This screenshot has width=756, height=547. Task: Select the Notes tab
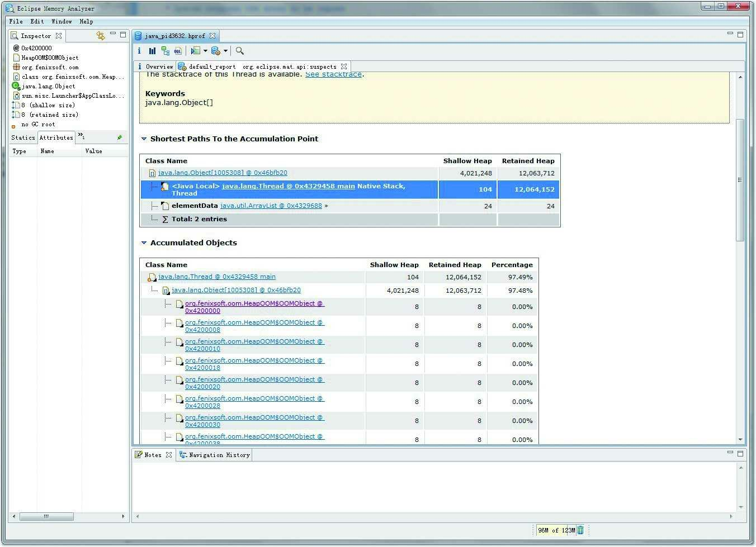point(153,455)
